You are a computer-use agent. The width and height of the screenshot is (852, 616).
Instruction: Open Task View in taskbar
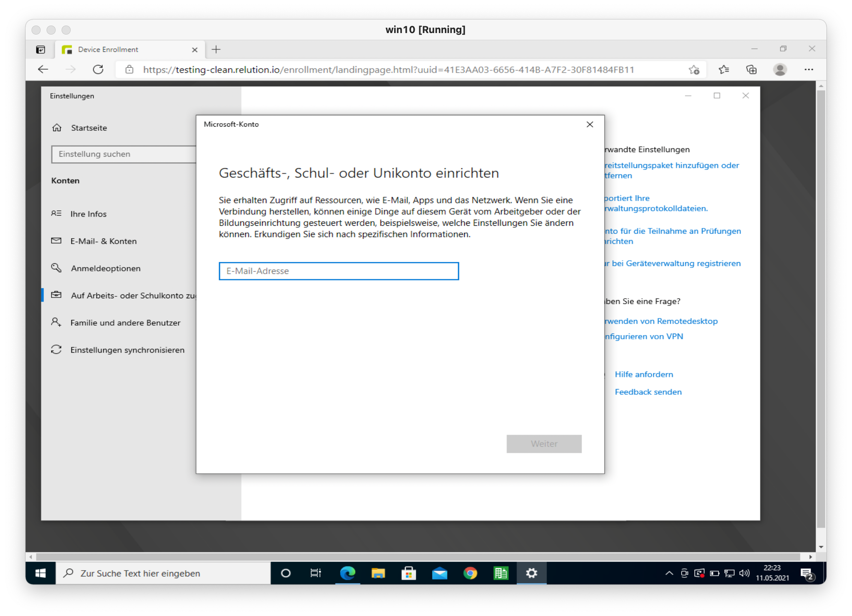316,573
